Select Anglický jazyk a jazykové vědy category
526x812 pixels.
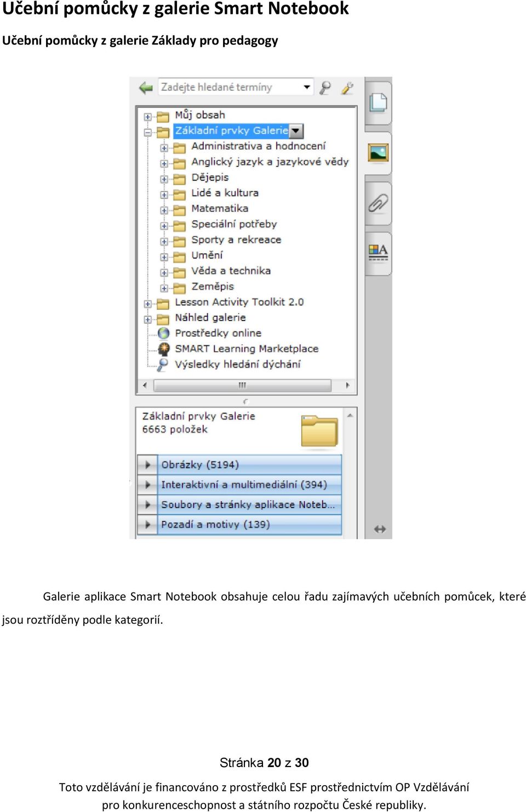point(270,162)
